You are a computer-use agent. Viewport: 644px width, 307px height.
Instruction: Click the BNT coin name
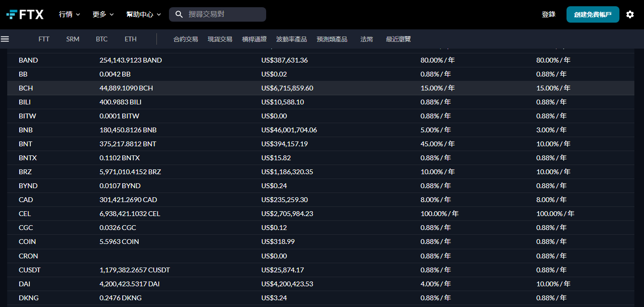point(26,144)
